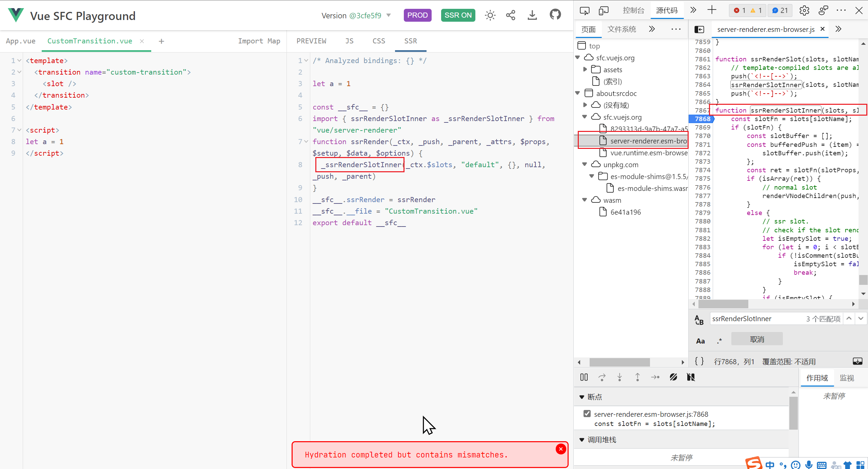Image resolution: width=868 pixels, height=469 pixels.
Task: Toggle pause on exceptions icon
Action: click(691, 377)
